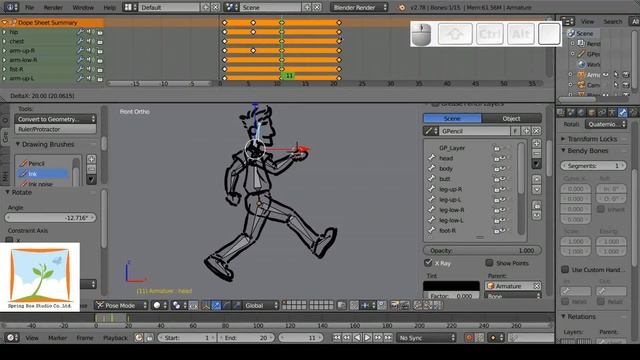Jump to the first frame
The width and height of the screenshot is (640, 360).
click(337, 338)
